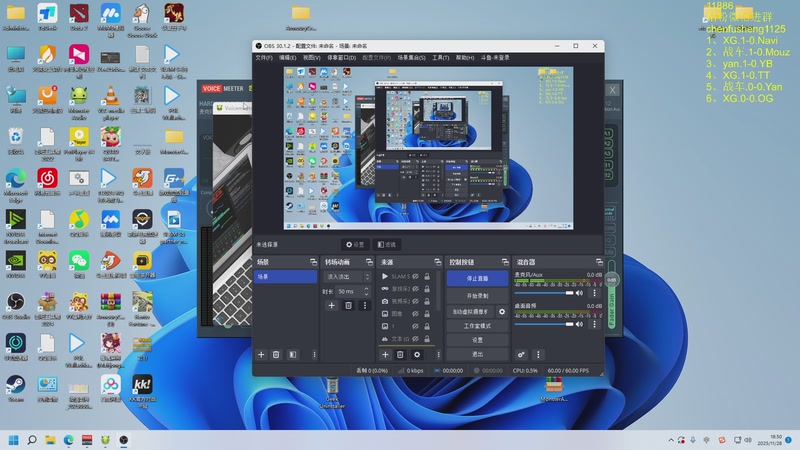The height and width of the screenshot is (450, 800).
Task: Open scene filters icon in the 场景 panel footer
Action: [x=293, y=355]
